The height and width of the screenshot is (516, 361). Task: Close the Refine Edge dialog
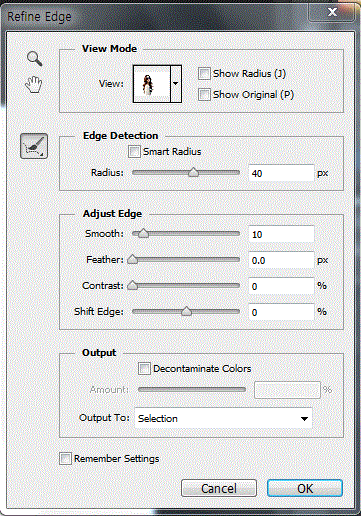(332, 13)
